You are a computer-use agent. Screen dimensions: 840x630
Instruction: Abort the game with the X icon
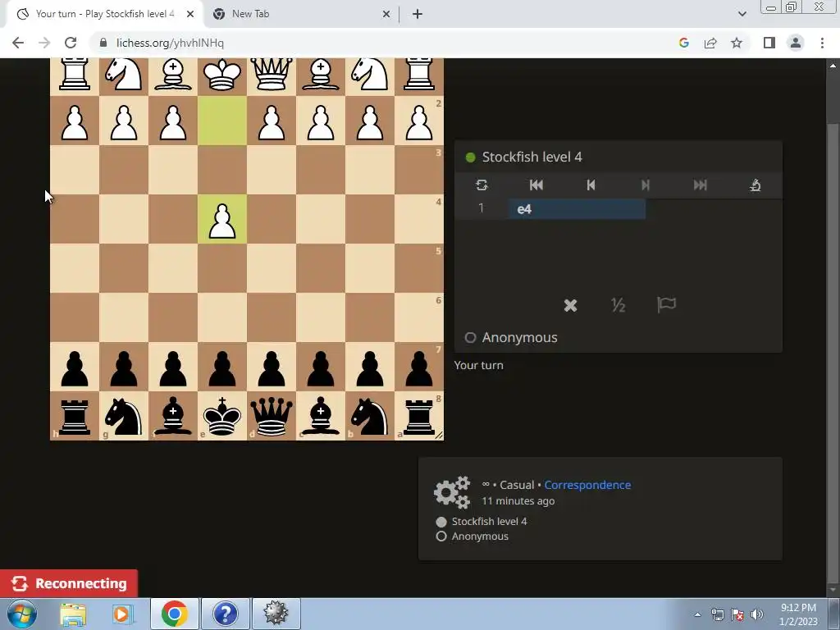(571, 305)
